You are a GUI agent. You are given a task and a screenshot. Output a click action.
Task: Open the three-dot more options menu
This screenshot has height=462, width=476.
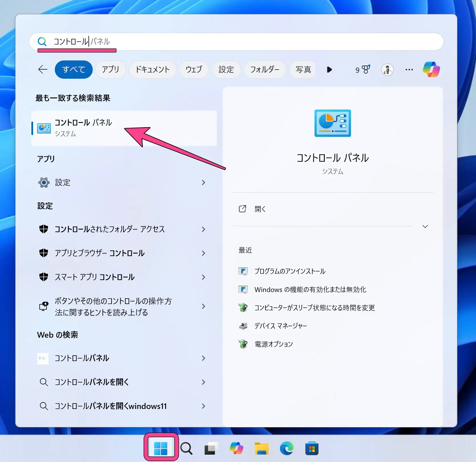point(409,70)
